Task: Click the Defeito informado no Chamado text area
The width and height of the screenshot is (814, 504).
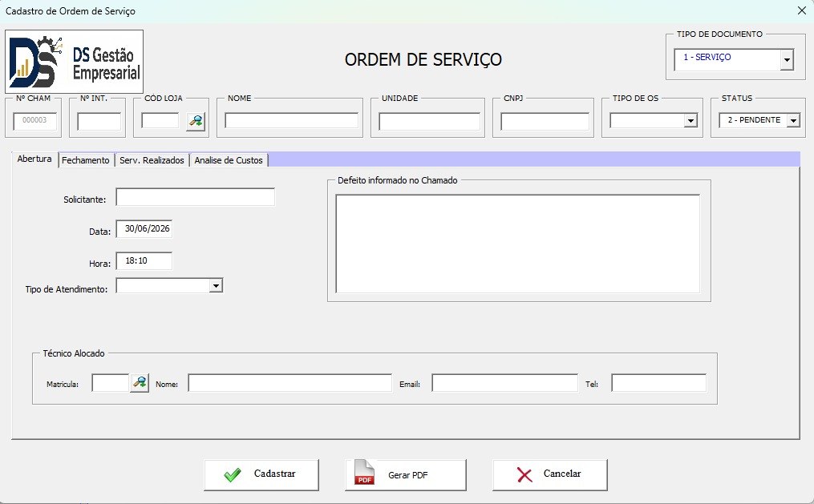Action: pos(517,244)
